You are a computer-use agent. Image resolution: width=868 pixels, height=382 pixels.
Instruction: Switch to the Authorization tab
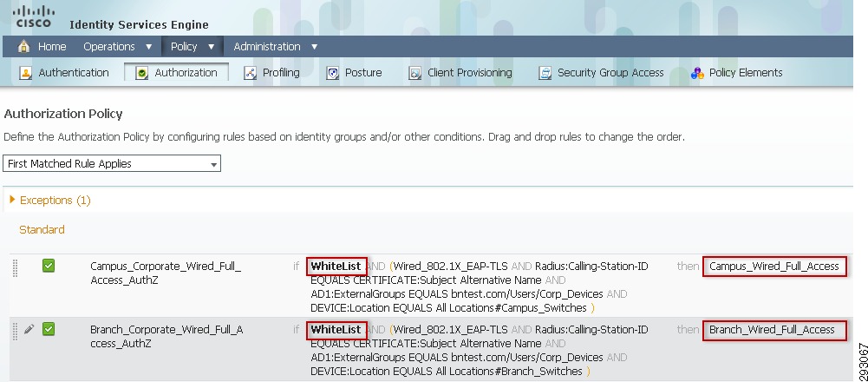186,73
